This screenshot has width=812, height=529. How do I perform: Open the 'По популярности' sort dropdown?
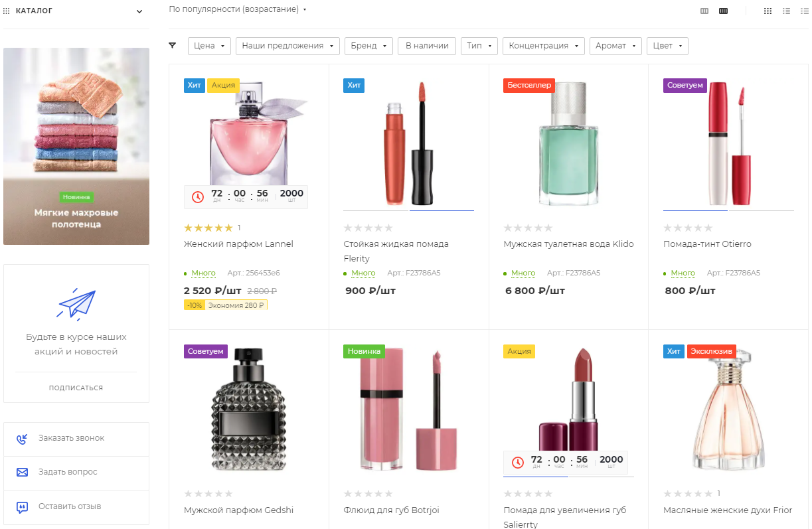click(238, 9)
